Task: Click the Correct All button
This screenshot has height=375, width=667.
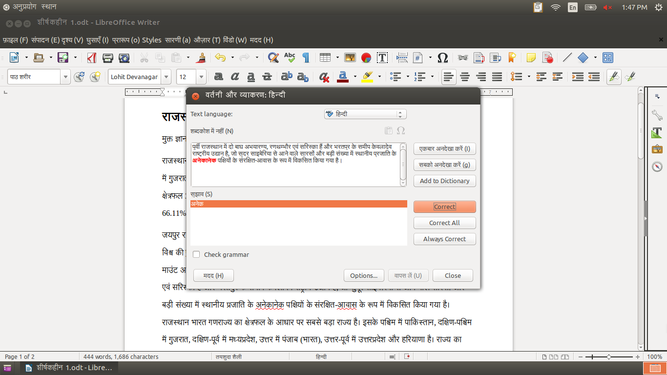Action: 445,223
